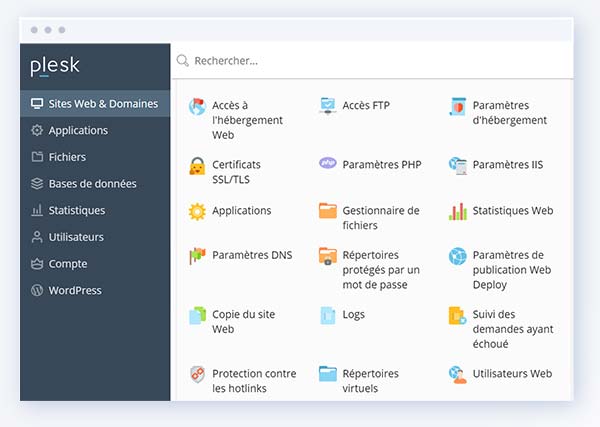Click the Paramètres PHP icon
The width and height of the screenshot is (600, 427).
coord(327,163)
